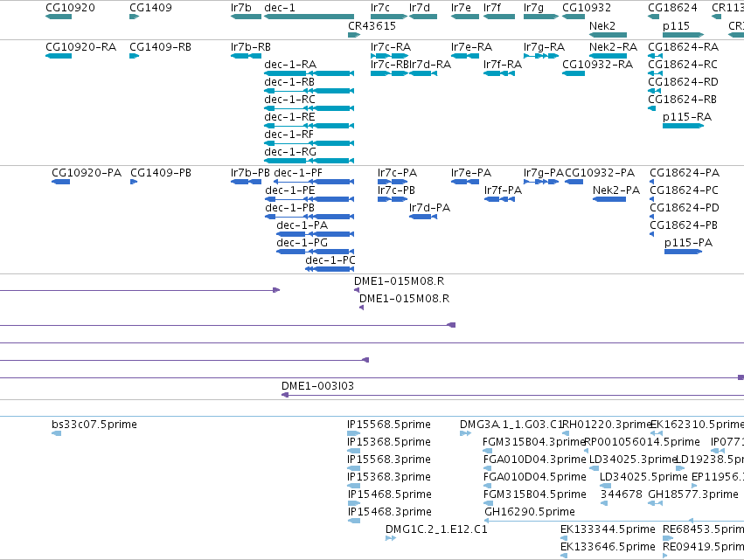Select transcript dec-1-RE
Image resolution: width=744 pixels, height=560 pixels.
(x=309, y=126)
